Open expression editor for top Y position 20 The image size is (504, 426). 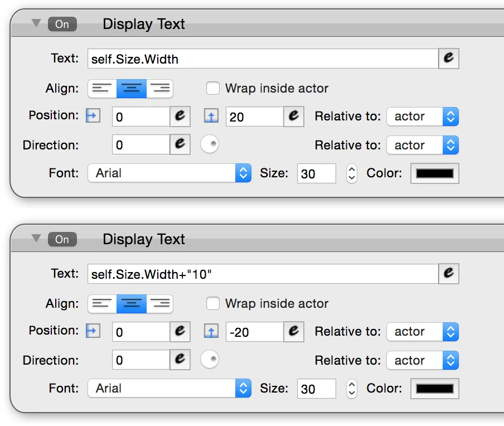pyautogui.click(x=294, y=117)
